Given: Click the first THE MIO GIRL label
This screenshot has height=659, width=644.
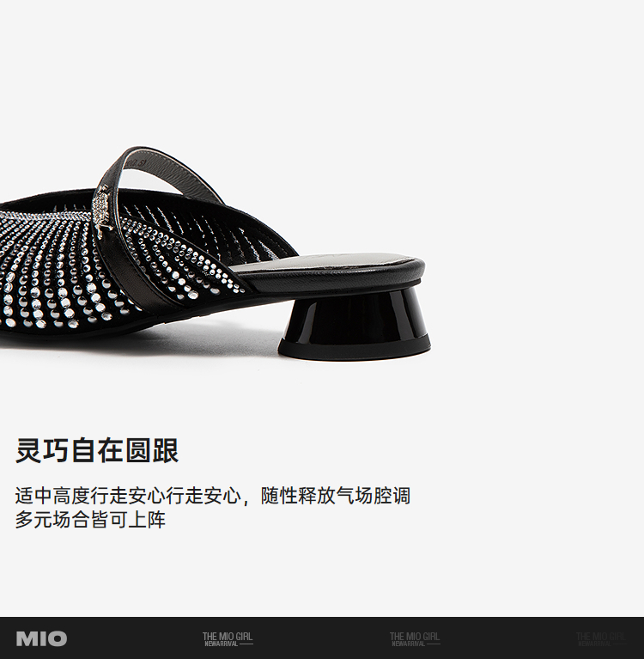Looking at the screenshot, I should coord(228,637).
